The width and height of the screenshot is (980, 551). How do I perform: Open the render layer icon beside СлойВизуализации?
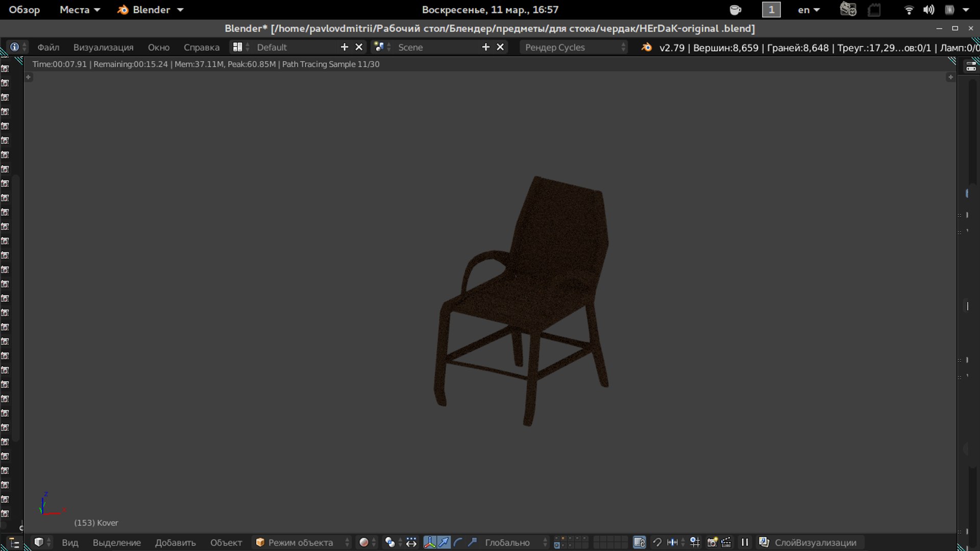pos(764,542)
